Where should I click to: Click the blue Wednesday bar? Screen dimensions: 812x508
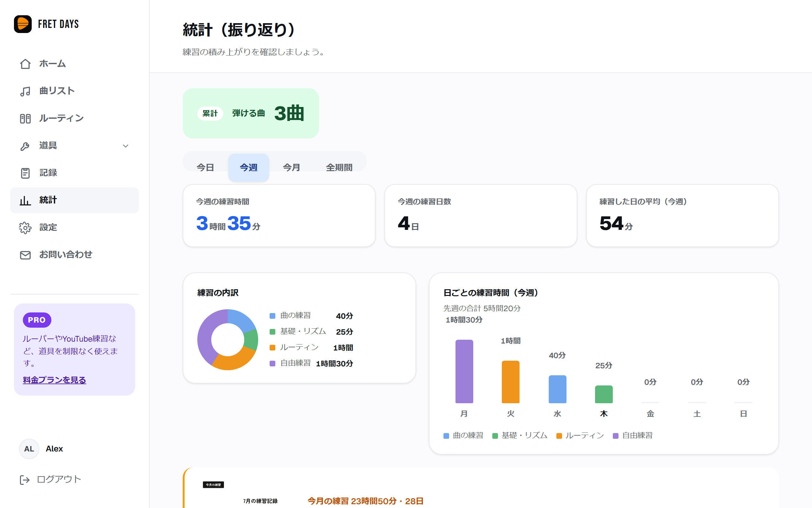(x=557, y=389)
